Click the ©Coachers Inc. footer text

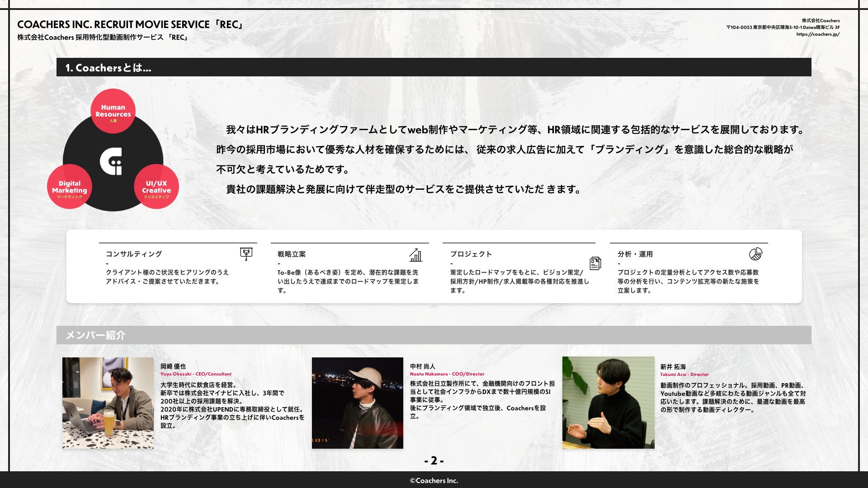click(x=434, y=481)
